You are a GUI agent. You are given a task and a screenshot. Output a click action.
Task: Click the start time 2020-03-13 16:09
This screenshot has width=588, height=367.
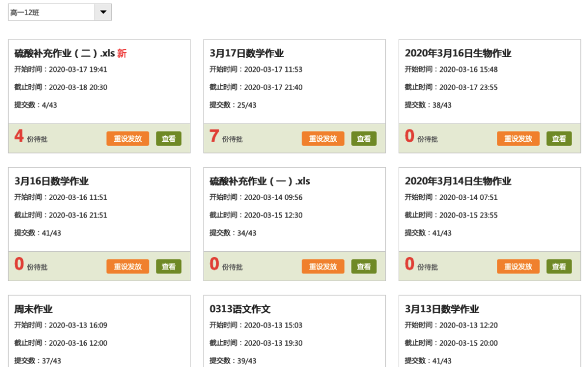coord(78,325)
